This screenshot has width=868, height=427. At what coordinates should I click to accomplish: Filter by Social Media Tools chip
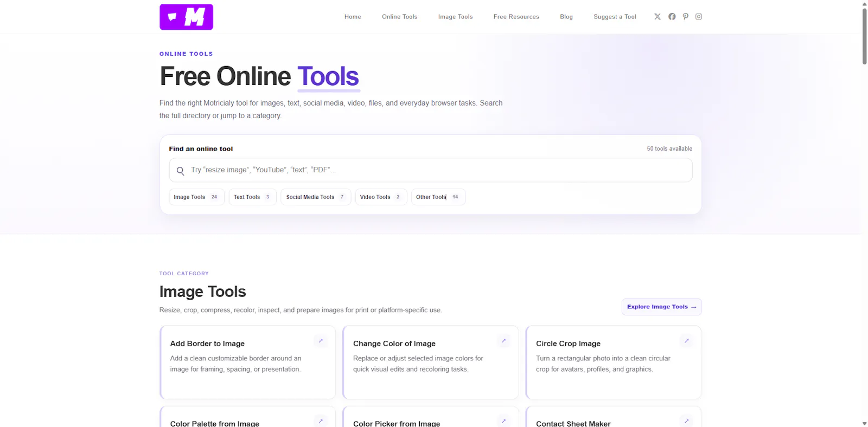(x=316, y=197)
